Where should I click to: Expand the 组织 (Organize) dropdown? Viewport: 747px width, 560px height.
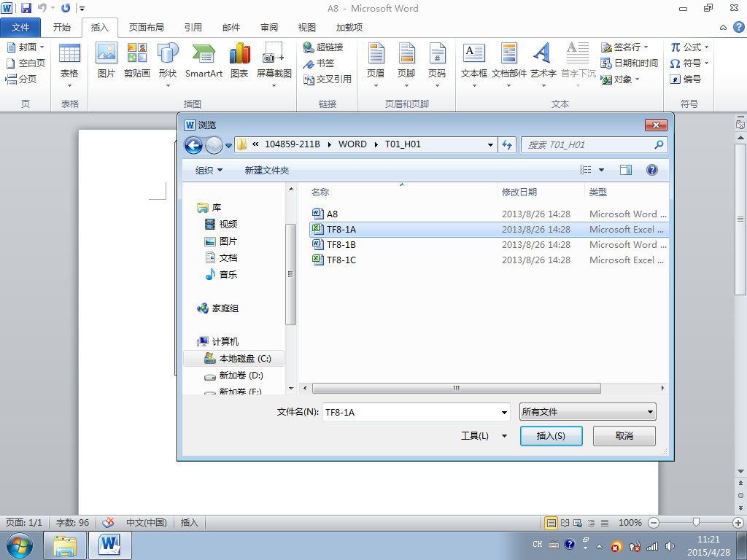click(209, 171)
